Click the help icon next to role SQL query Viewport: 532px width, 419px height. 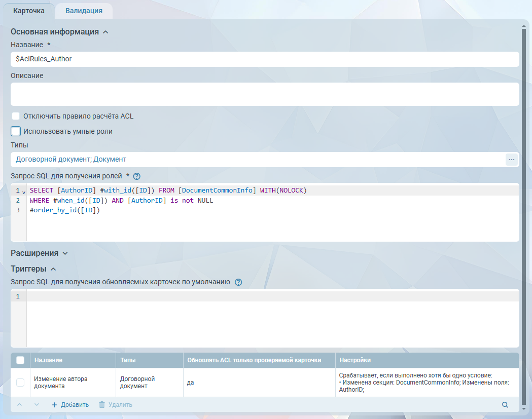coord(136,176)
